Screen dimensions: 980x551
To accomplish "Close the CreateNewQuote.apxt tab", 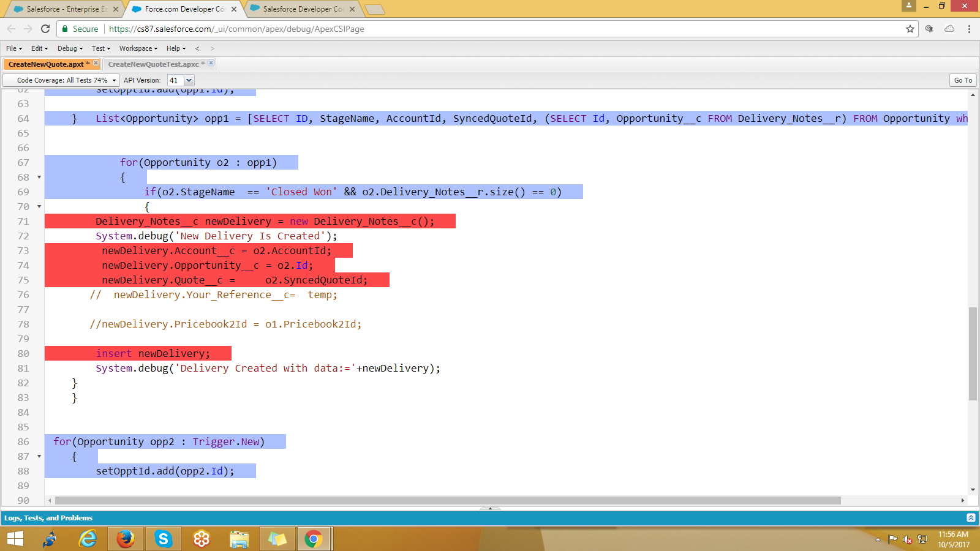I will point(96,63).
